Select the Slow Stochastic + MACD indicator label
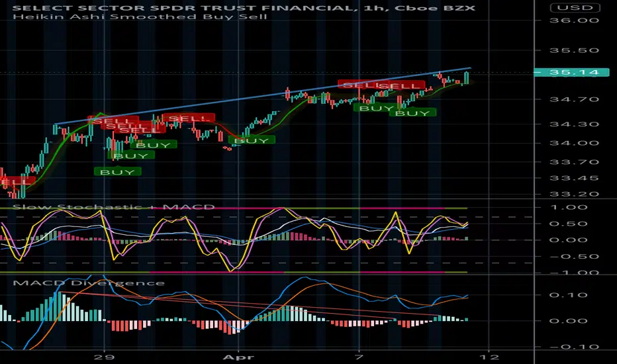This screenshot has height=364, width=617. point(114,207)
